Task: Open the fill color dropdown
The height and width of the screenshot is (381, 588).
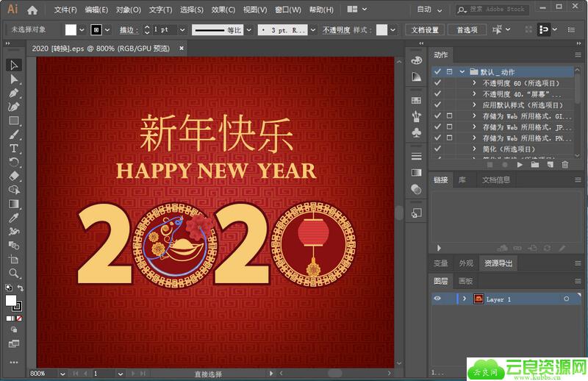Action: [x=82, y=29]
